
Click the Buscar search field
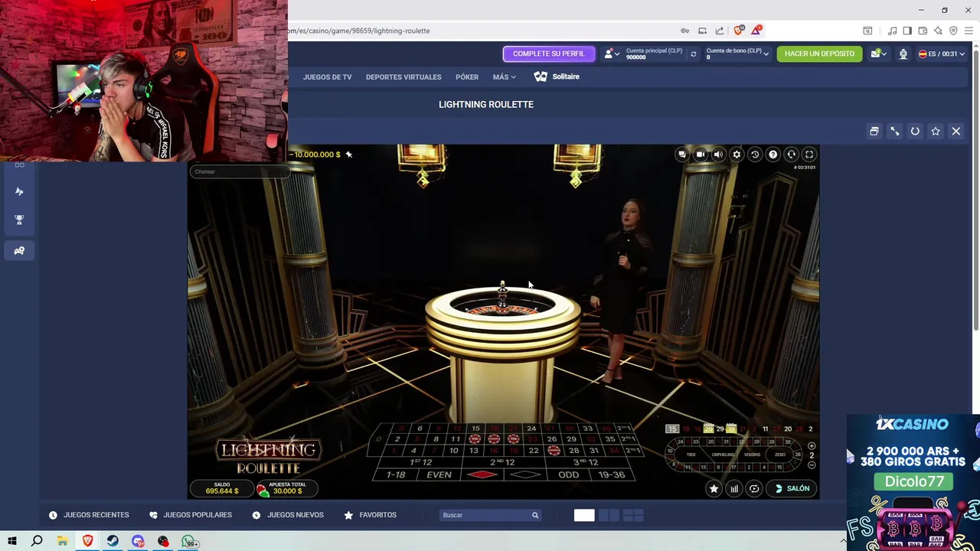click(491, 515)
